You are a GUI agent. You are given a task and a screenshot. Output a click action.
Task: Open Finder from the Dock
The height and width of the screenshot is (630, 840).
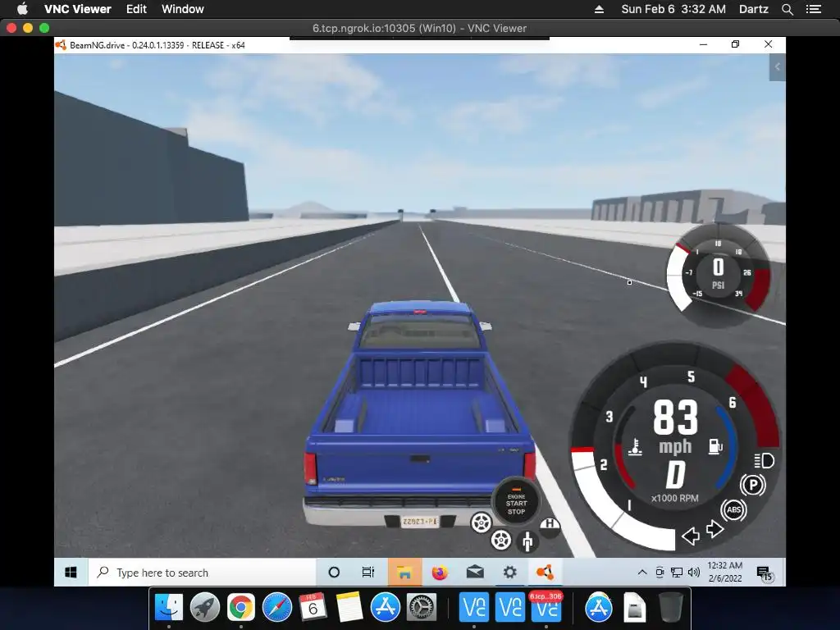pyautogui.click(x=169, y=608)
